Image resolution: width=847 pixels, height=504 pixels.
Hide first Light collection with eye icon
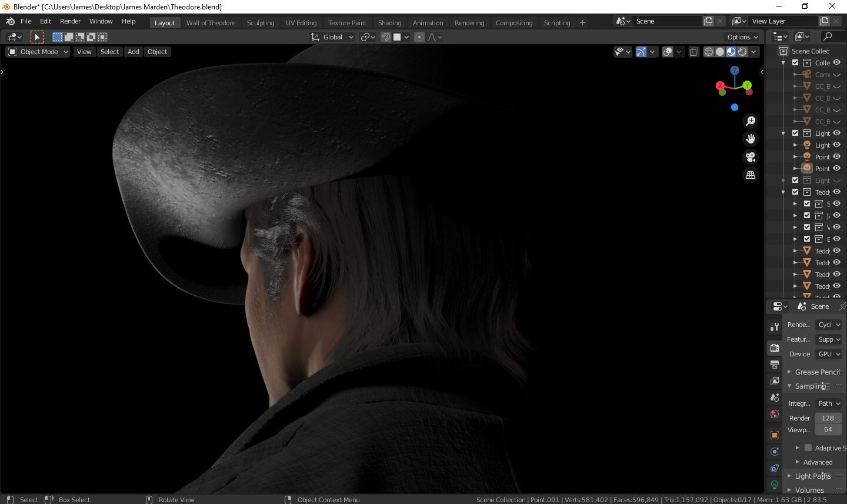pyautogui.click(x=836, y=133)
